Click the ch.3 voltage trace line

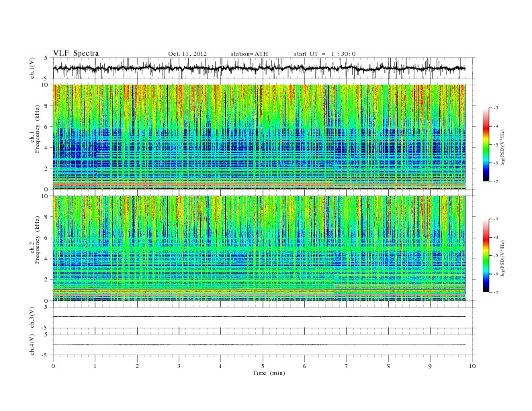259,317
